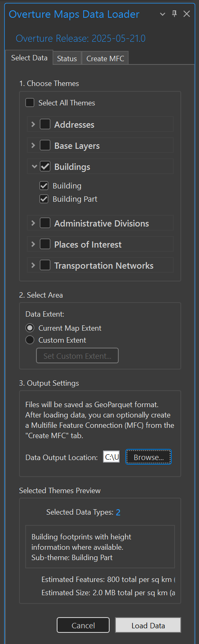Viewport: 199px width, 644px height.
Task: Expand the Base Layers theme group
Action: [x=33, y=145]
